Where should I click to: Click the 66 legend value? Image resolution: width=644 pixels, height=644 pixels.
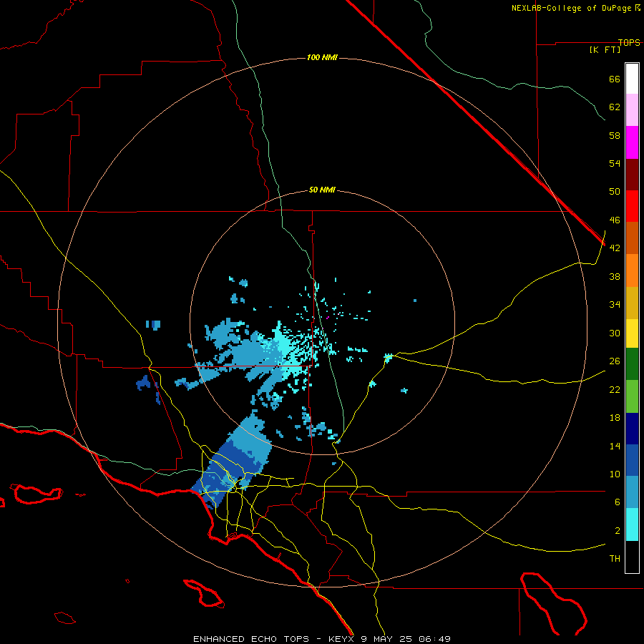(615, 79)
